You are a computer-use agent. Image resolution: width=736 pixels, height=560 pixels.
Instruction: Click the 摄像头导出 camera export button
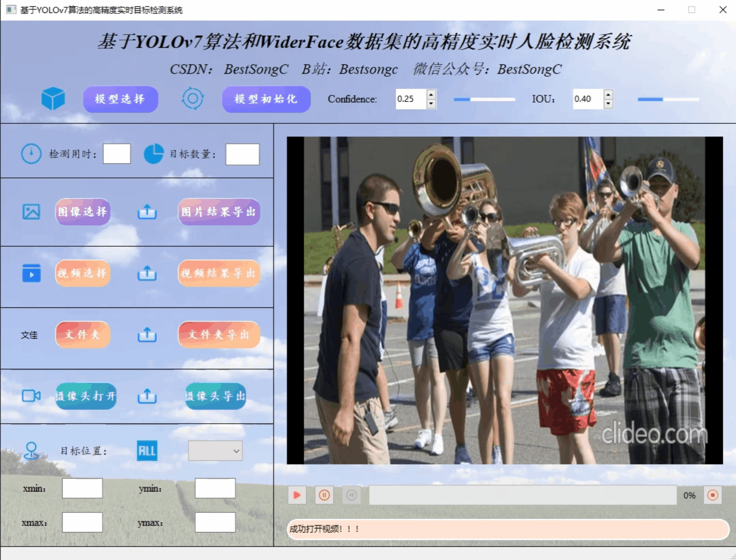(216, 396)
